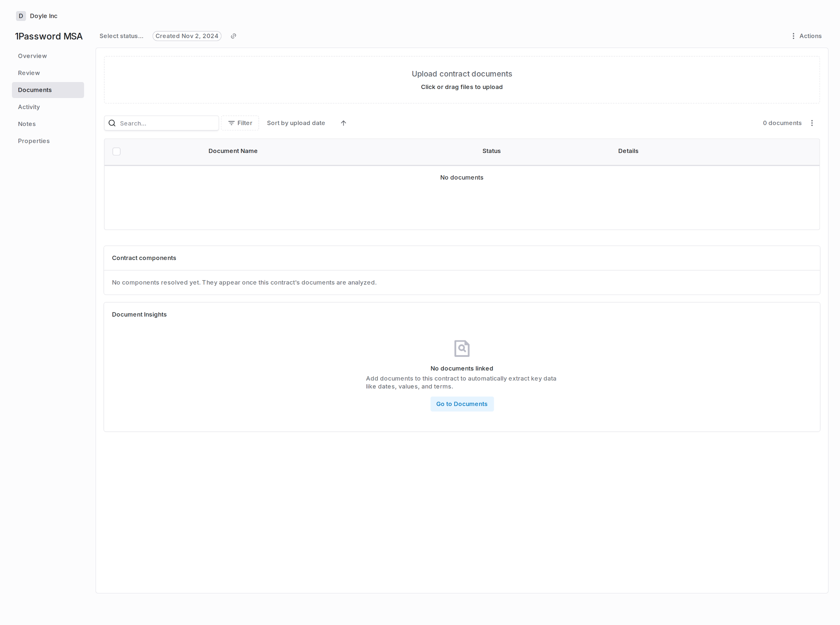
Task: Open the Actions menu
Action: click(806, 36)
